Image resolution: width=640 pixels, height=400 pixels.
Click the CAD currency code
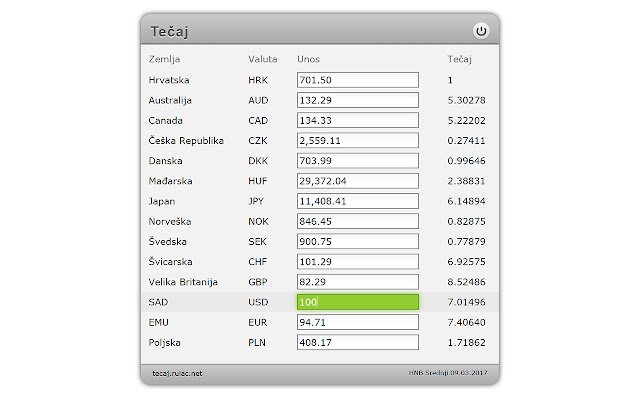coord(258,120)
